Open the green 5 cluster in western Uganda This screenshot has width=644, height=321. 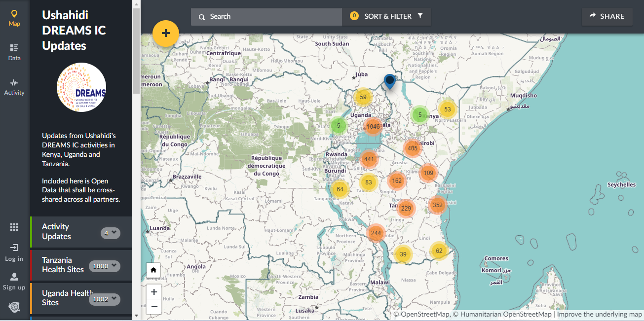(x=339, y=125)
